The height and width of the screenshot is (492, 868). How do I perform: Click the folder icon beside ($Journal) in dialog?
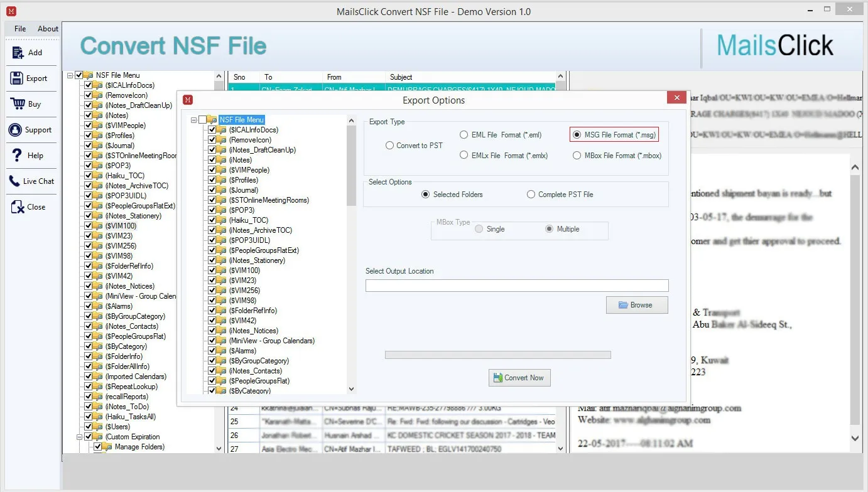pyautogui.click(x=222, y=190)
